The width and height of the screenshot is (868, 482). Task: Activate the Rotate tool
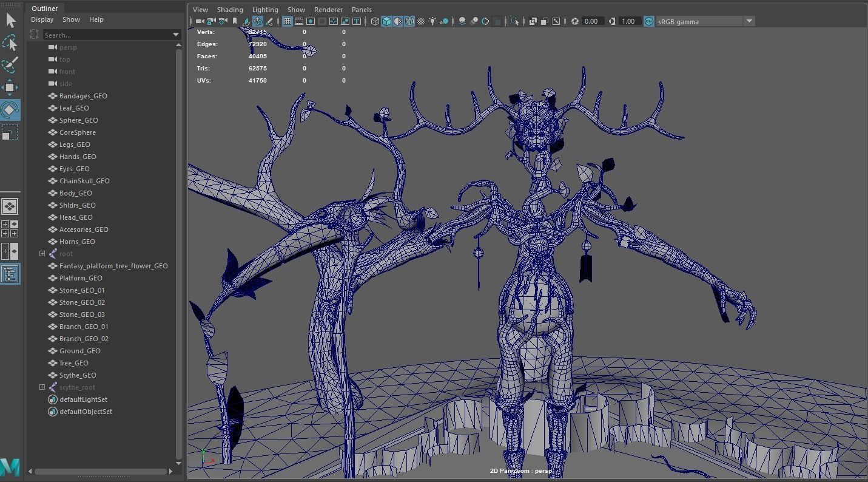(x=10, y=110)
